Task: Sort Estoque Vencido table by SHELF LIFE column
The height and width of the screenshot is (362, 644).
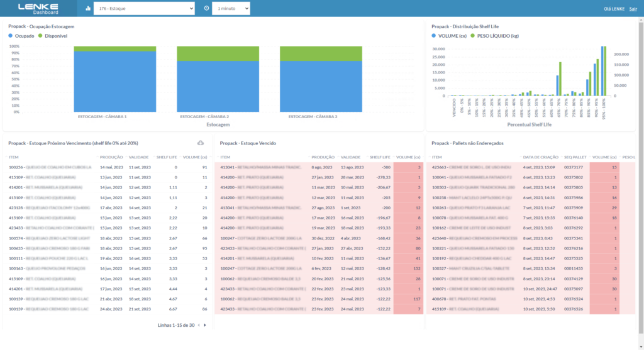Action: [x=380, y=157]
